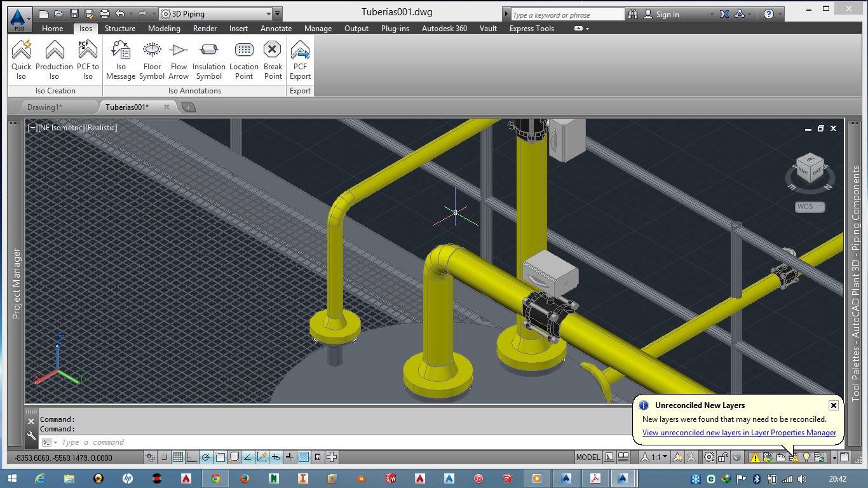
Task: Toggle object isolation with the lightbulb icon
Action: click(x=805, y=457)
